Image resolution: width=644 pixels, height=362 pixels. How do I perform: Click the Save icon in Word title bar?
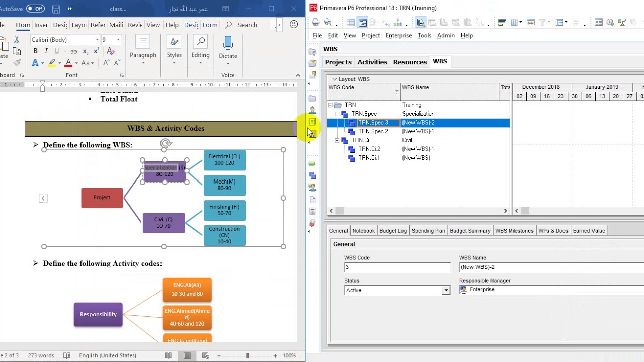(56, 9)
